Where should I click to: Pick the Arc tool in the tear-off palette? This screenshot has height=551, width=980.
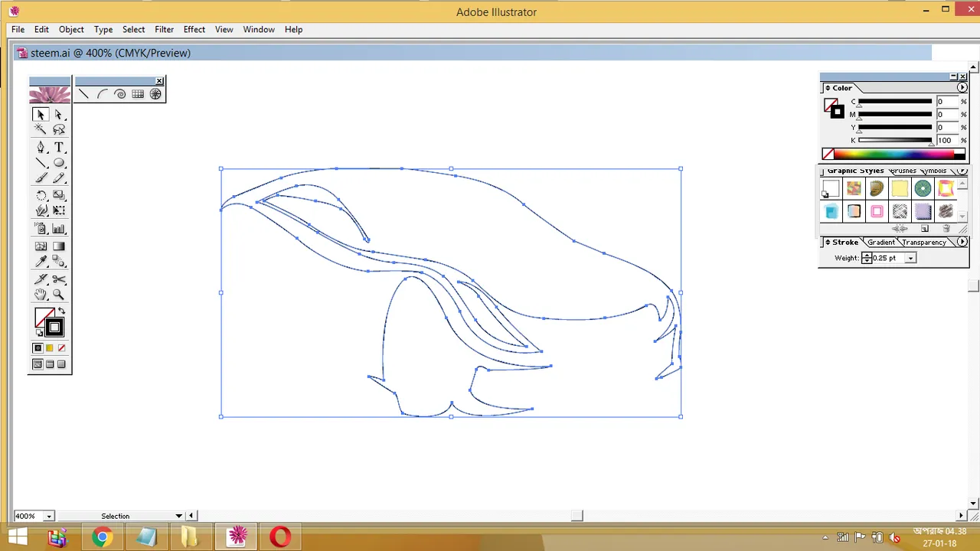click(102, 94)
